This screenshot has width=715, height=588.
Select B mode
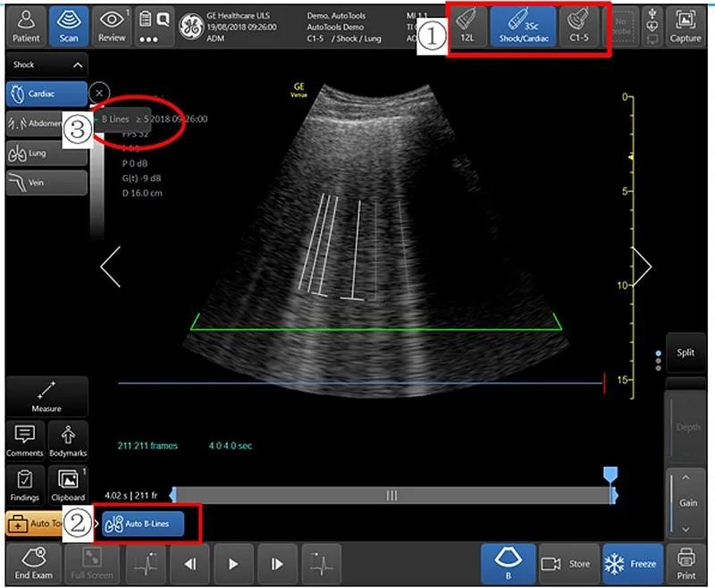click(508, 564)
